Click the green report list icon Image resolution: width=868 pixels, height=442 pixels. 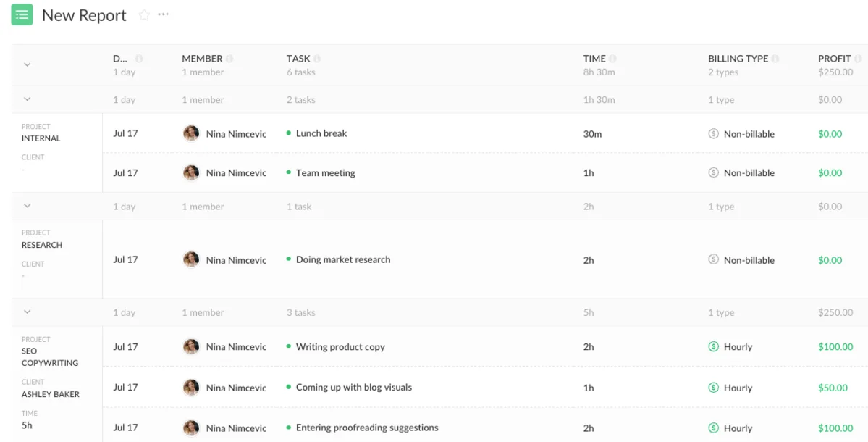(22, 15)
